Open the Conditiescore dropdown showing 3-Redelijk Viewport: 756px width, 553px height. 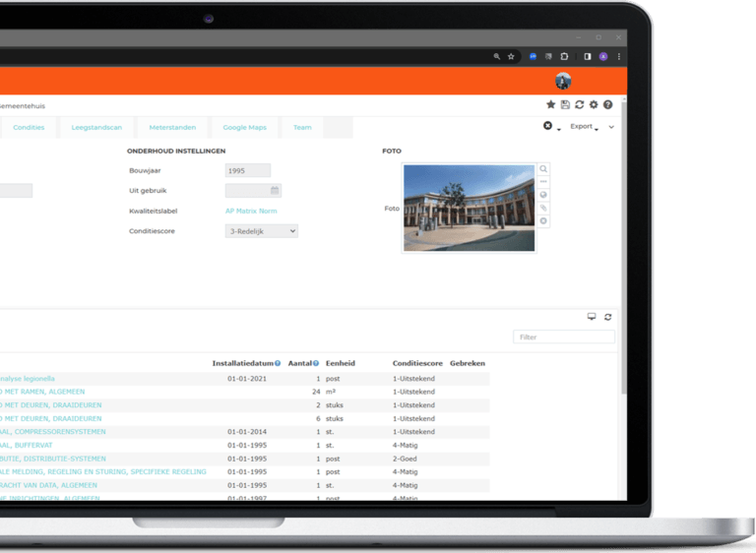(261, 231)
